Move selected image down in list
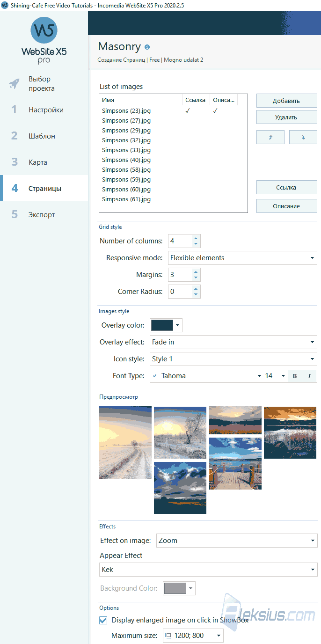Screen dimensions: 321x644 pyautogui.click(x=303, y=137)
